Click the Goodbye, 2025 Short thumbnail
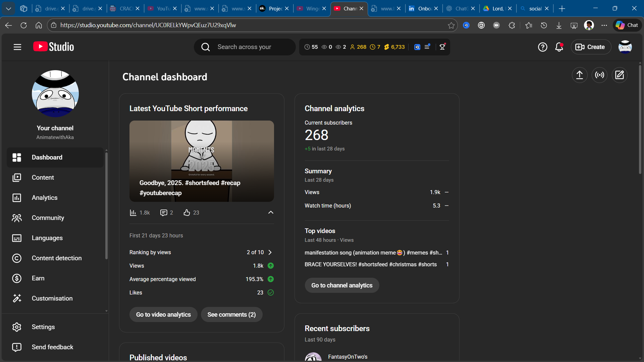644x362 pixels. coord(202,161)
